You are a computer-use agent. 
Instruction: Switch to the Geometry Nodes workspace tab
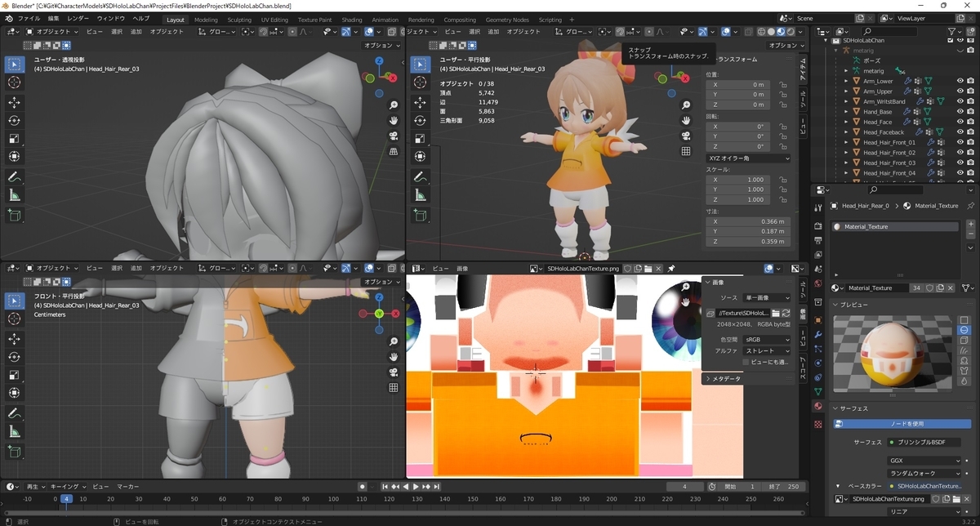tap(507, 19)
